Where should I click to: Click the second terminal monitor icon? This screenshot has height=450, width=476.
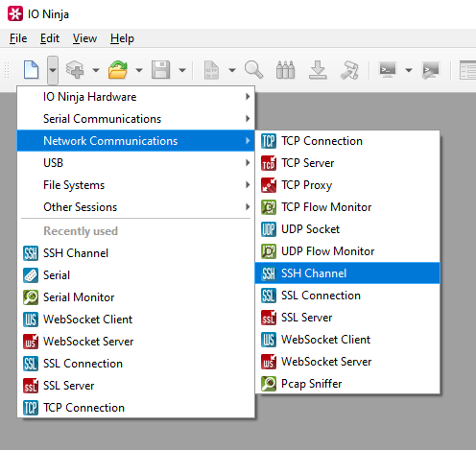pos(430,70)
